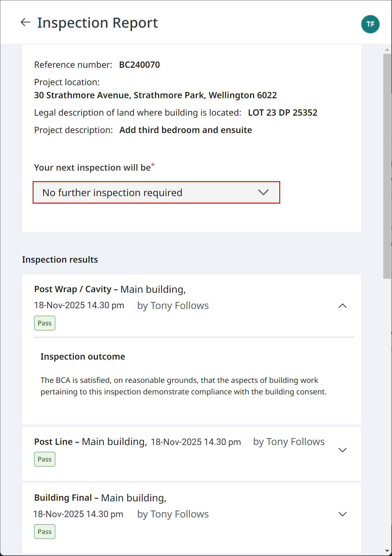Click the scrollbar up arrow
Viewport: 392px width, 556px height.
pos(387,50)
